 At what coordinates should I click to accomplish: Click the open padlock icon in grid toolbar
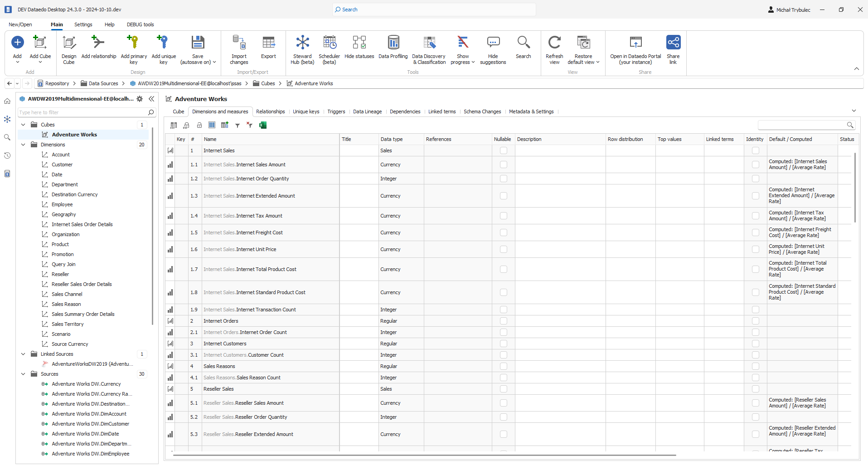pos(199,125)
